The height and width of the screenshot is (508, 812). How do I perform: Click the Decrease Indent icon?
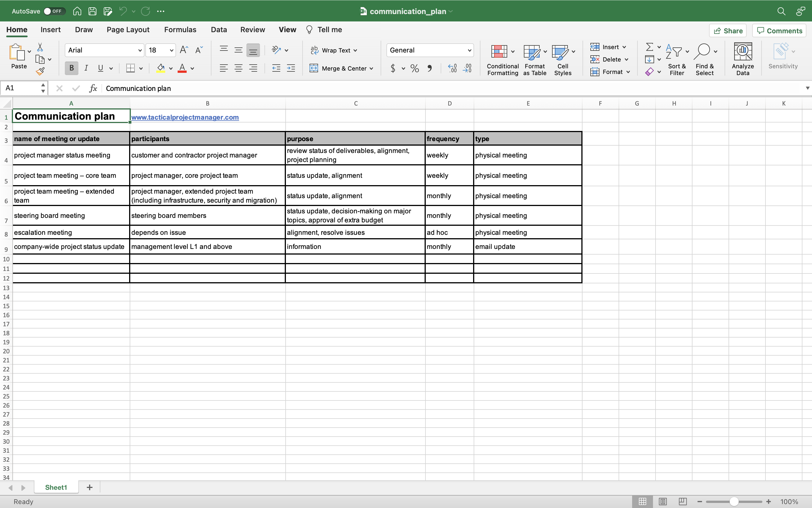276,68
